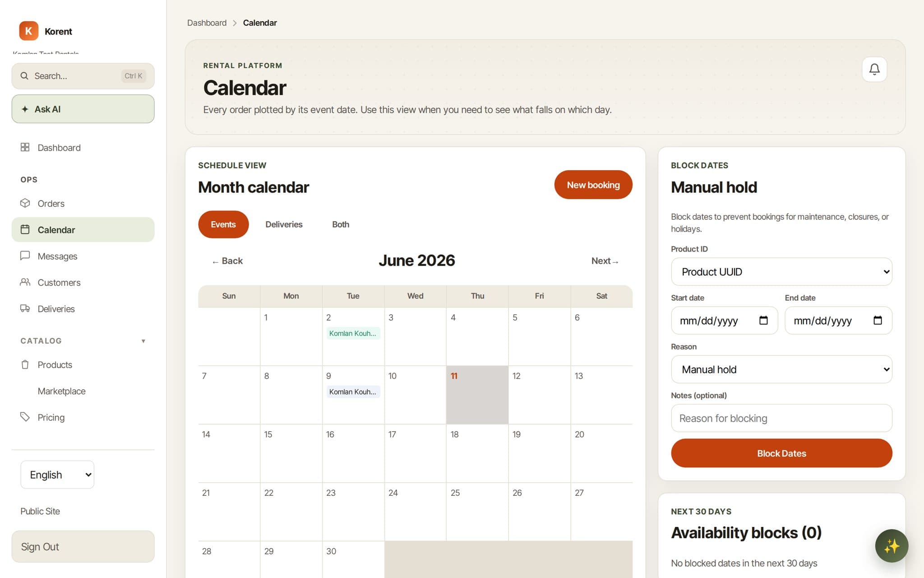Open Messages in the sidebar
The width and height of the screenshot is (924, 578).
coord(83,256)
